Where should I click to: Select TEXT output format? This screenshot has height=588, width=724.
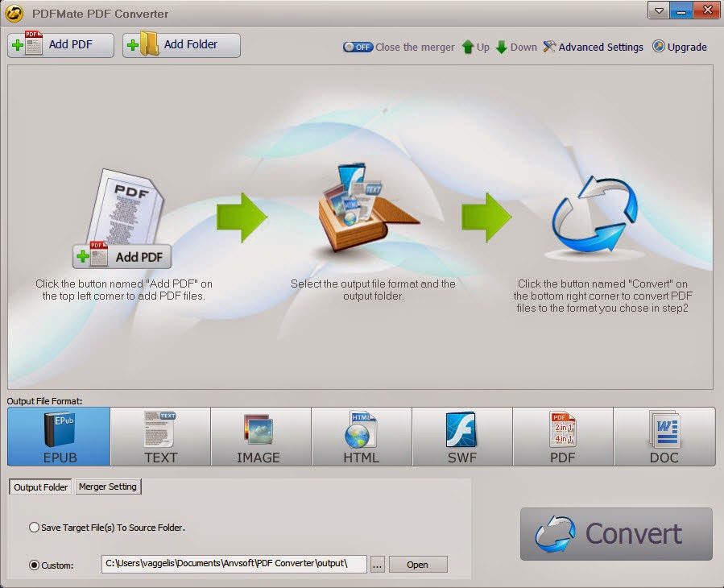160,437
